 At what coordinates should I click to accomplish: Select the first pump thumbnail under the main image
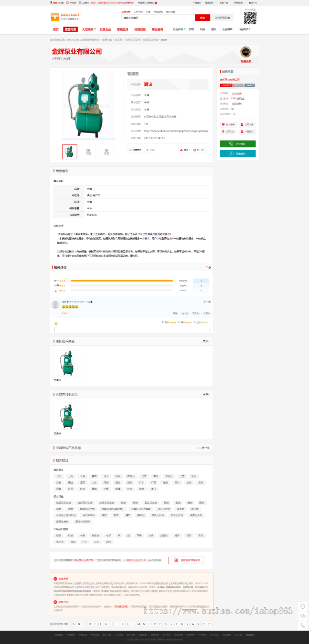pos(70,151)
